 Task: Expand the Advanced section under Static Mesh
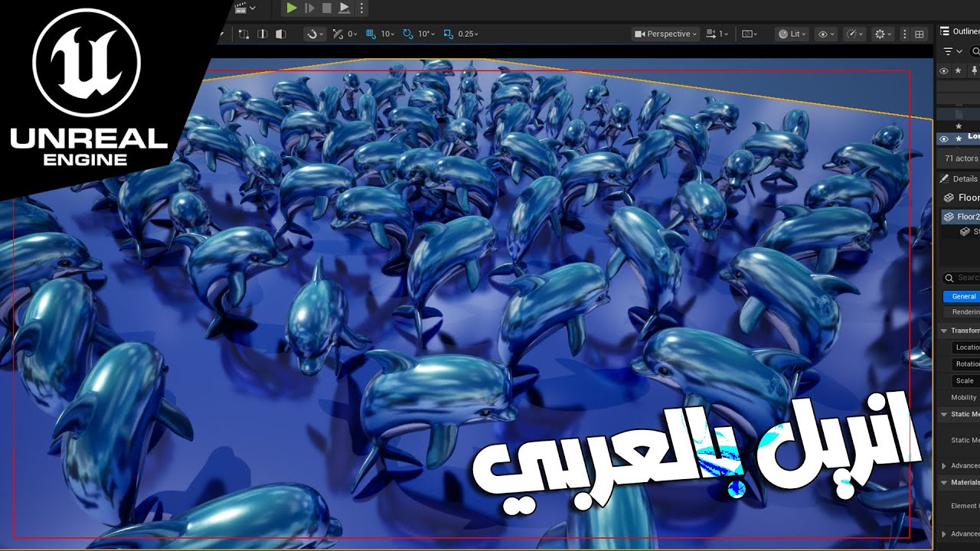(x=944, y=465)
